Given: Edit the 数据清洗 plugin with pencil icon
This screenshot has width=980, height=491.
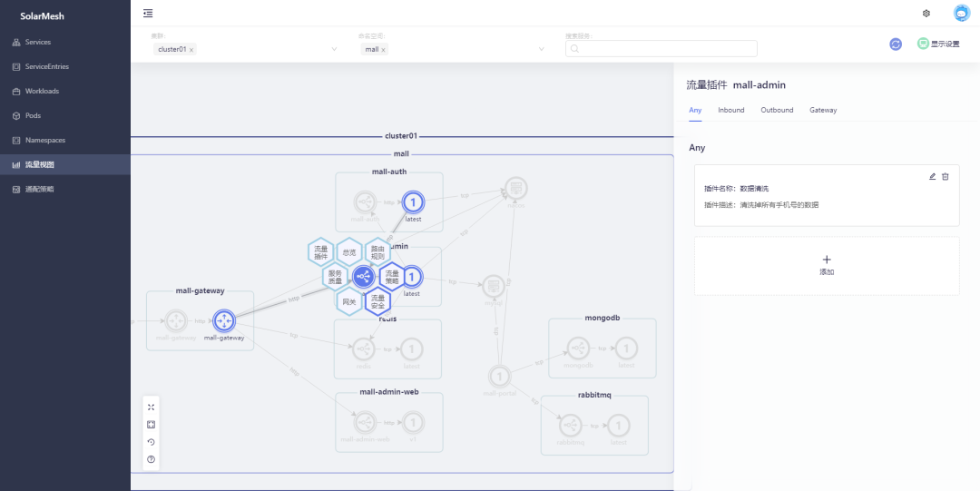Looking at the screenshot, I should pos(932,177).
